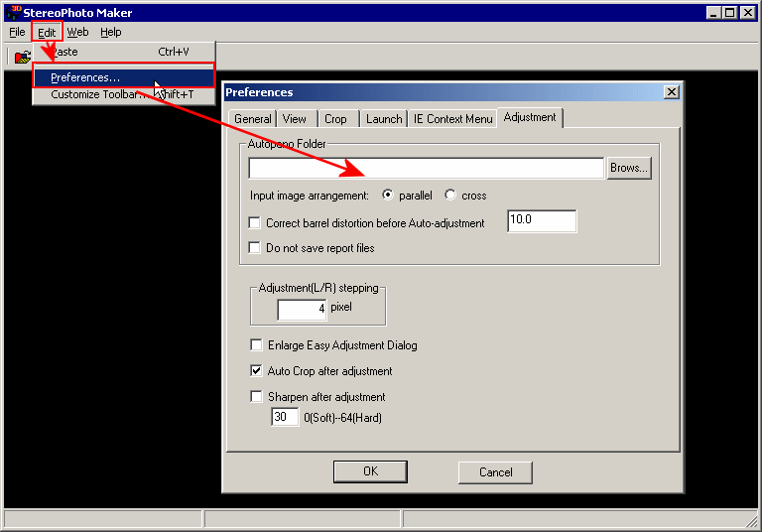This screenshot has height=532, width=762.
Task: Open the Help menu
Action: (111, 32)
